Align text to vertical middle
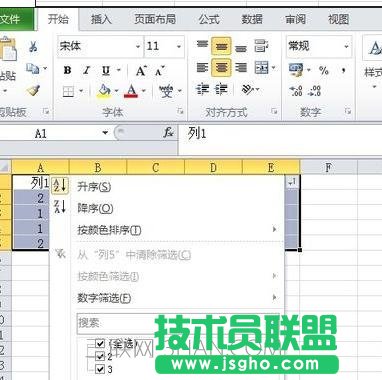The image size is (382, 380). (221, 46)
